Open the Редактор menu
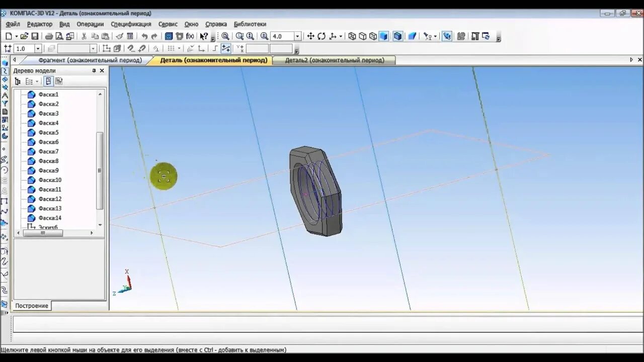This screenshot has width=644, height=362. coord(40,24)
